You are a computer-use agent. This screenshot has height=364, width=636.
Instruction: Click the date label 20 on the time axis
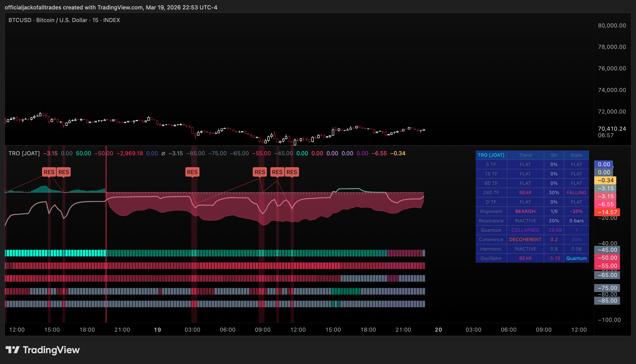coord(438,330)
